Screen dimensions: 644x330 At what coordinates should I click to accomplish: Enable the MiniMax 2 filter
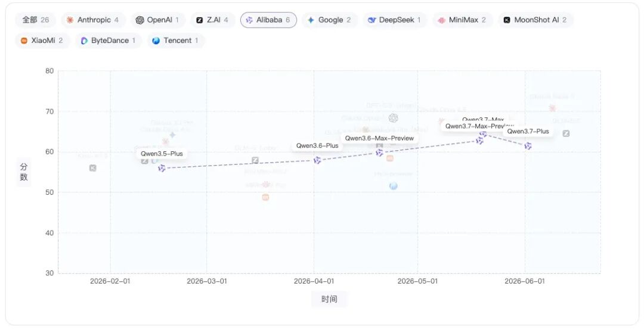pyautogui.click(x=463, y=20)
